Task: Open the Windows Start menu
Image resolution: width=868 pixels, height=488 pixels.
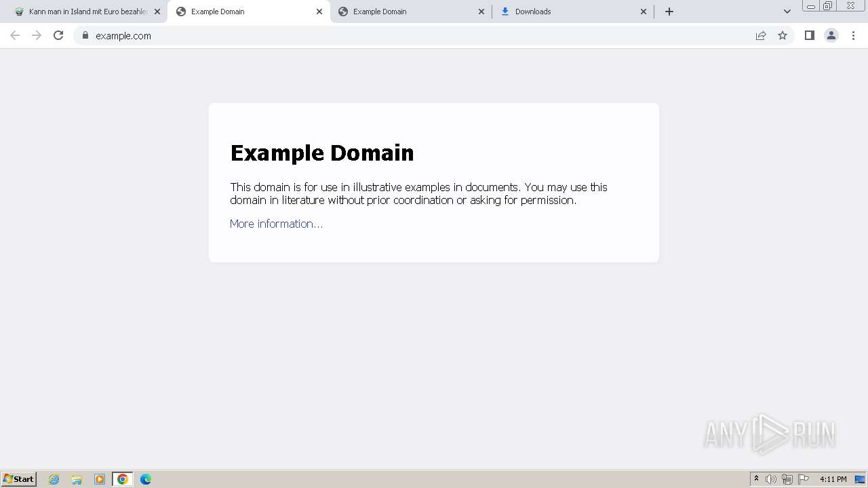Action: click(x=19, y=479)
